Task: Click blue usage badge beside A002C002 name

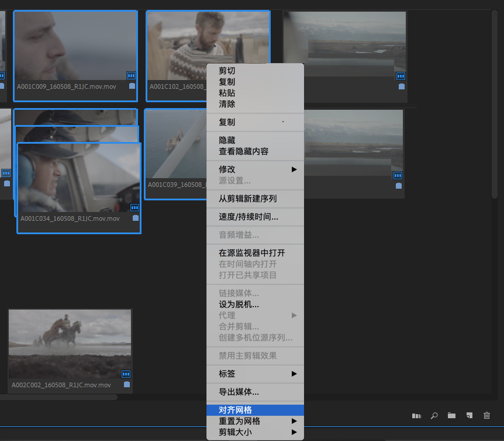Action: tap(127, 384)
